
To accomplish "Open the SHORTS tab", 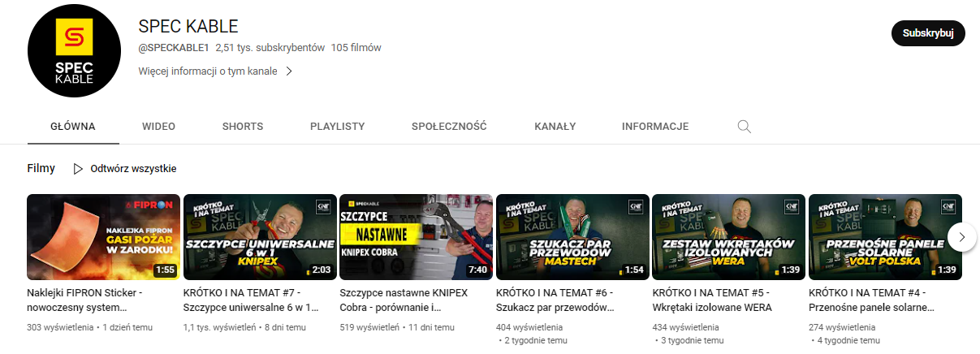I will (x=243, y=127).
